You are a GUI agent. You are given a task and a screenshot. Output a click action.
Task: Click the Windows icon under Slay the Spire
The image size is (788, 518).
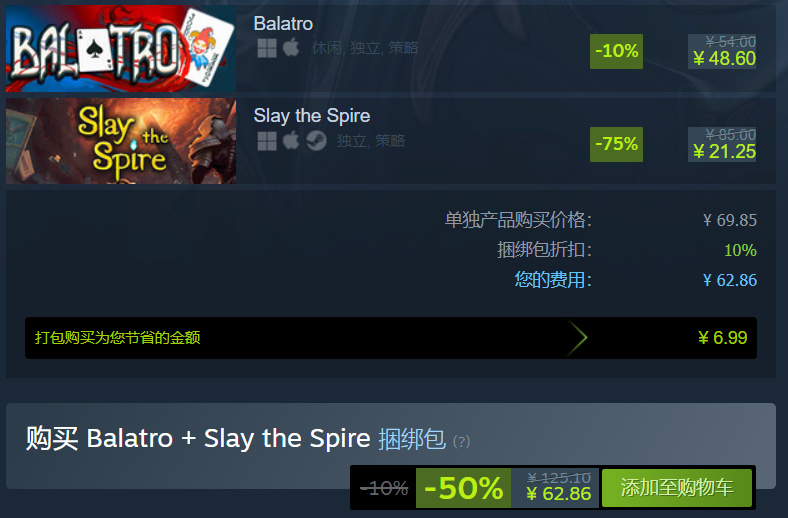click(x=267, y=141)
